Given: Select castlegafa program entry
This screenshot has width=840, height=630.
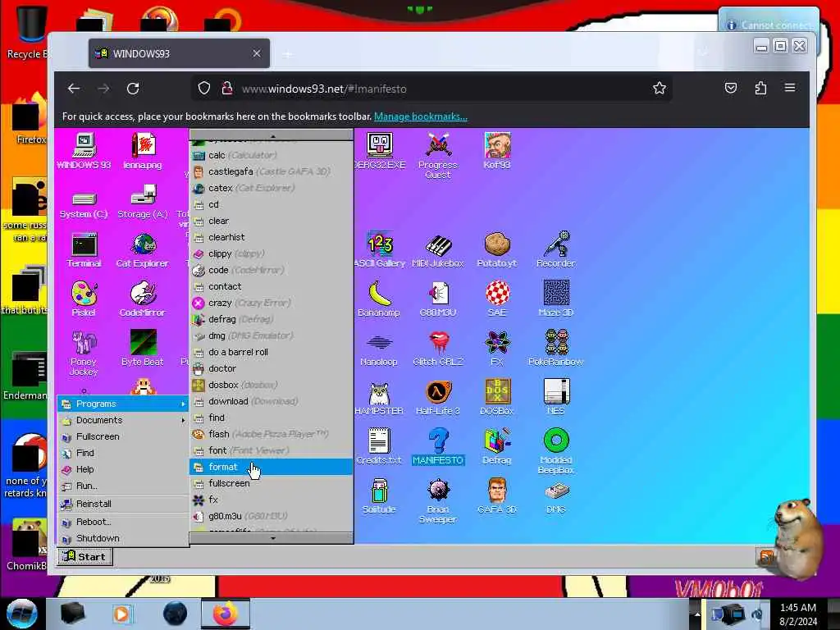Looking at the screenshot, I should 271,171.
